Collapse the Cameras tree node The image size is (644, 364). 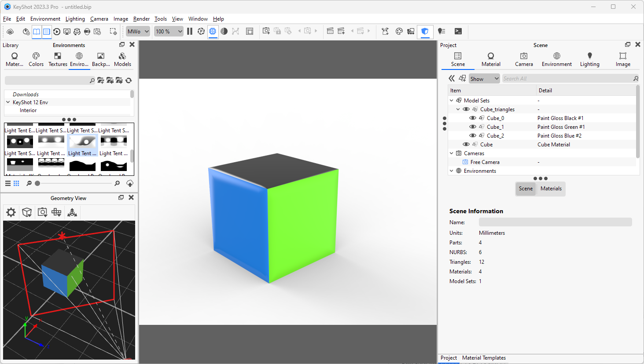point(452,153)
